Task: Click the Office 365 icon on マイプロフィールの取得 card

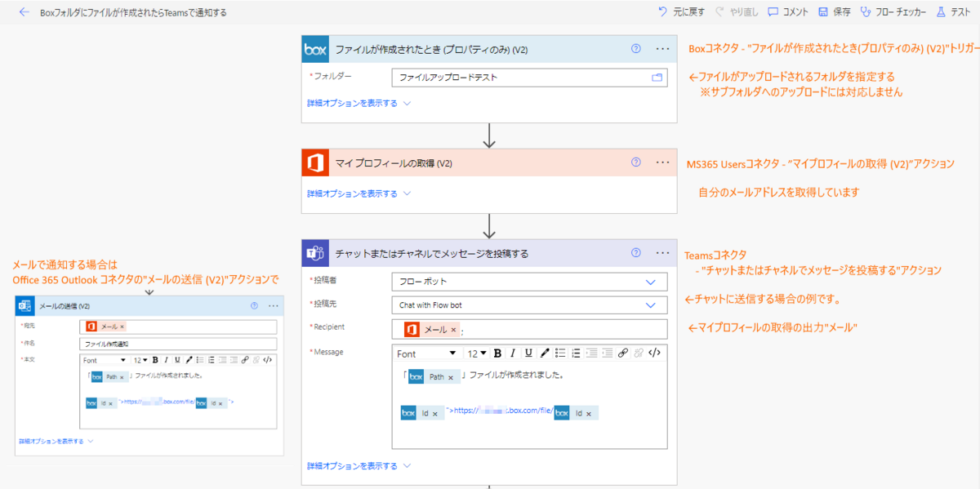Action: 315,162
